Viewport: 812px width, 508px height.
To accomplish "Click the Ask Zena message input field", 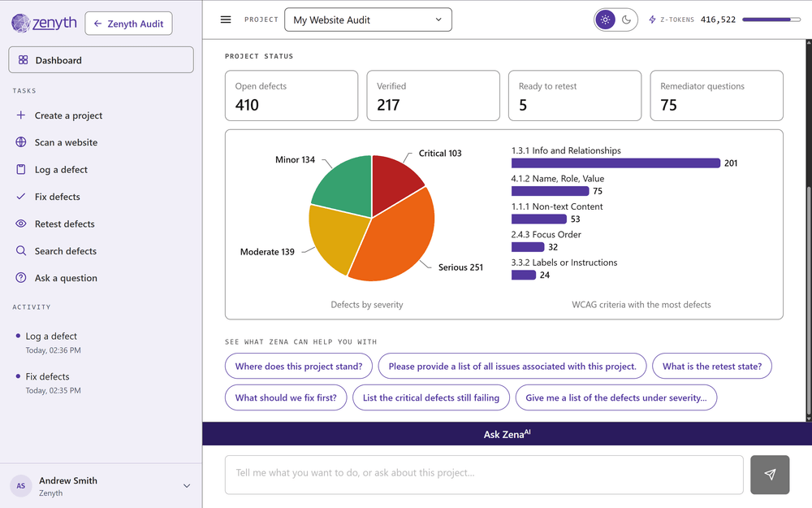I will 484,475.
